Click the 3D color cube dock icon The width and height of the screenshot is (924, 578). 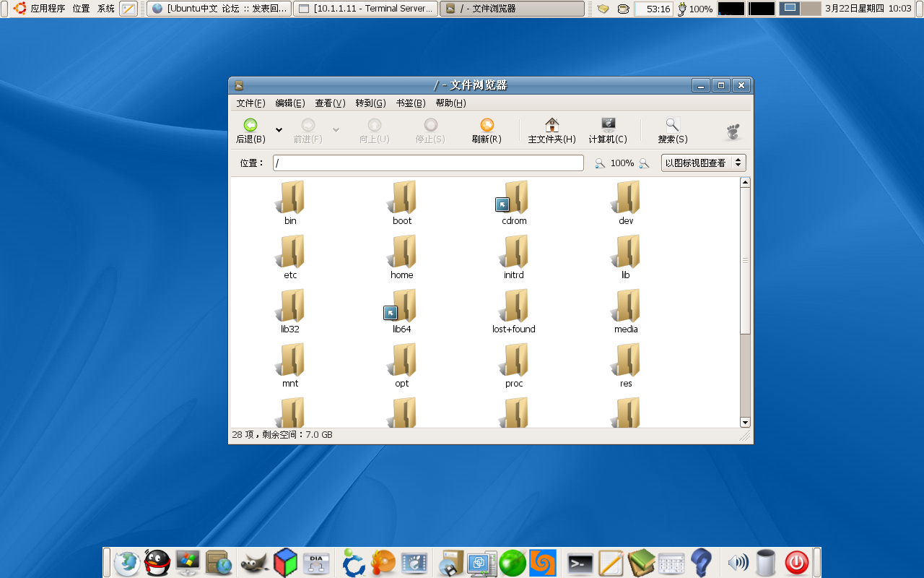tap(285, 562)
